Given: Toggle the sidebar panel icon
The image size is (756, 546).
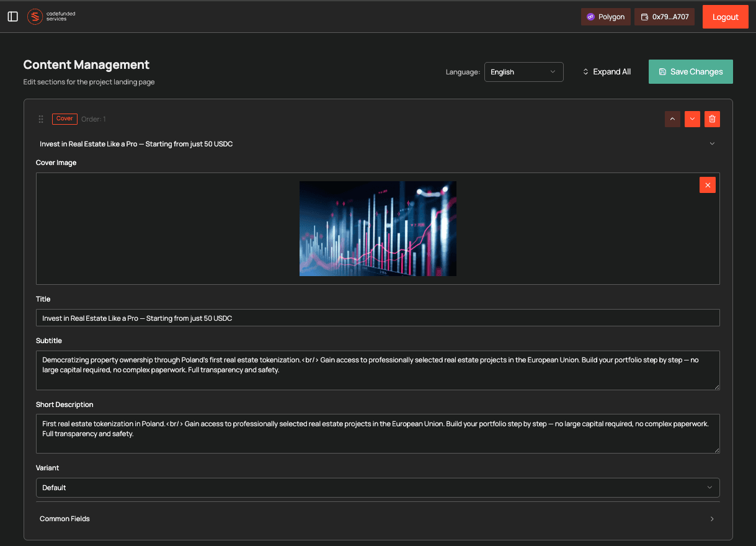Looking at the screenshot, I should (x=12, y=16).
